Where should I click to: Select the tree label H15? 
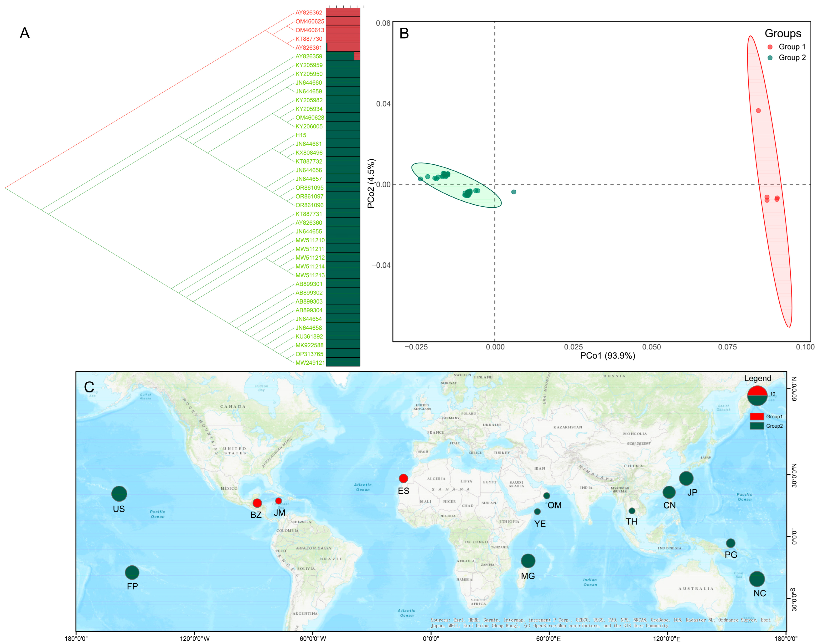point(301,135)
